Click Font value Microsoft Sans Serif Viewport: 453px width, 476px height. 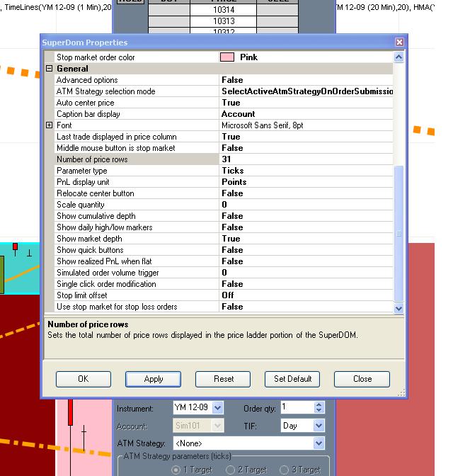[306, 125]
